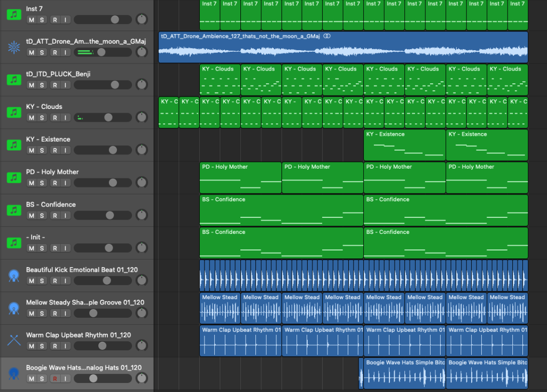Click the PD - Holy Mother track icon
The image size is (547, 392).
click(13, 177)
